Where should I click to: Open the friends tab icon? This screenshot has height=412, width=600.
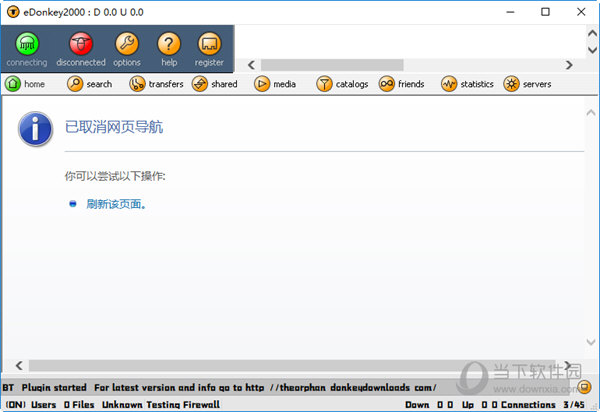386,84
